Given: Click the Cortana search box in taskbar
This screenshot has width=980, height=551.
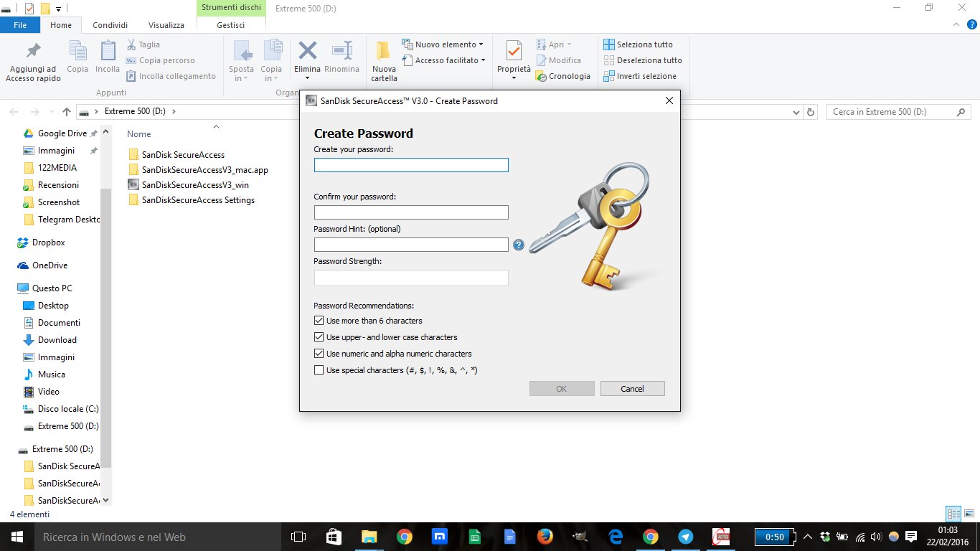Looking at the screenshot, I should (x=158, y=537).
